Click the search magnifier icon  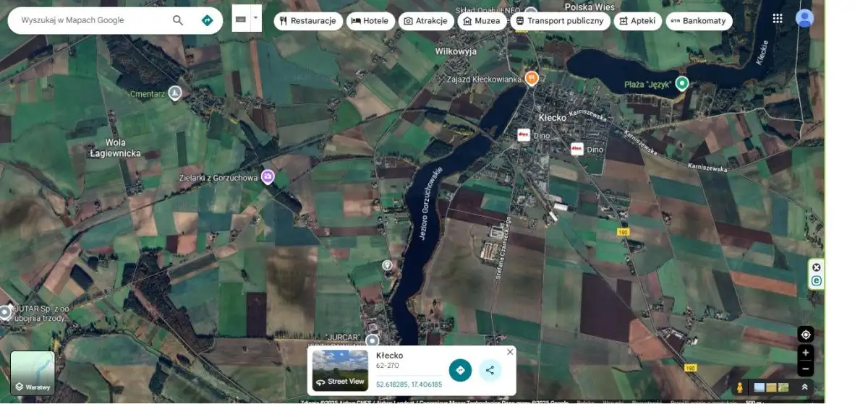178,20
